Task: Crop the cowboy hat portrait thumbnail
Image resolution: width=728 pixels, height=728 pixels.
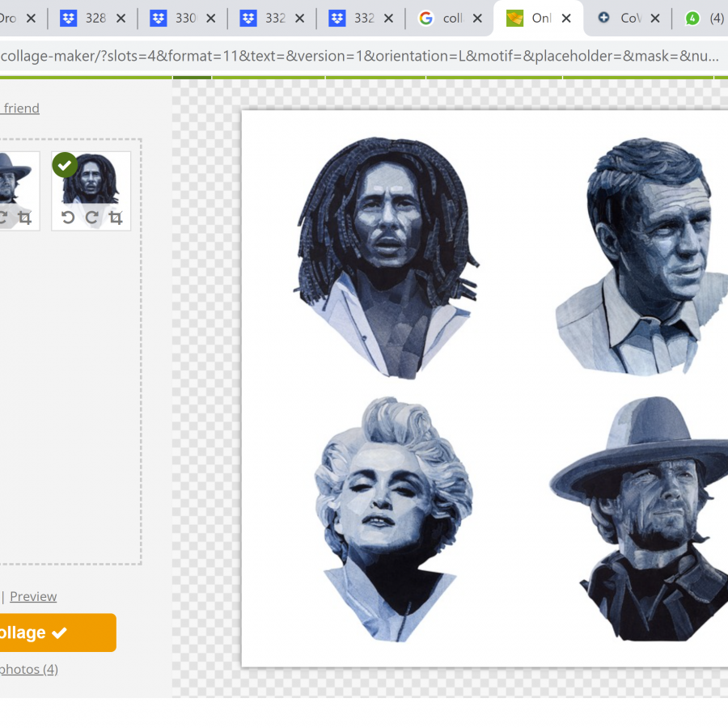Action: tap(24, 218)
